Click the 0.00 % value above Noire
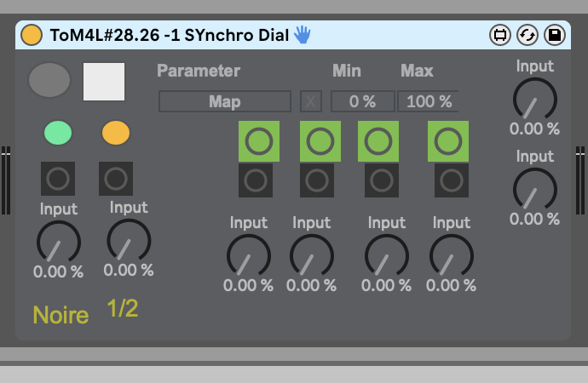The height and width of the screenshot is (383, 588). [x=59, y=272]
